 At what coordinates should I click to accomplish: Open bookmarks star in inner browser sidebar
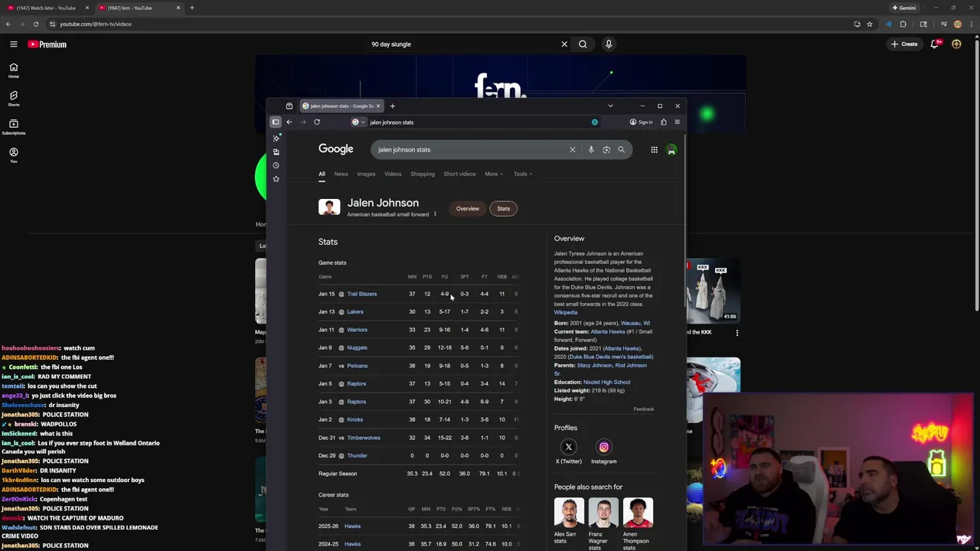coord(276,179)
